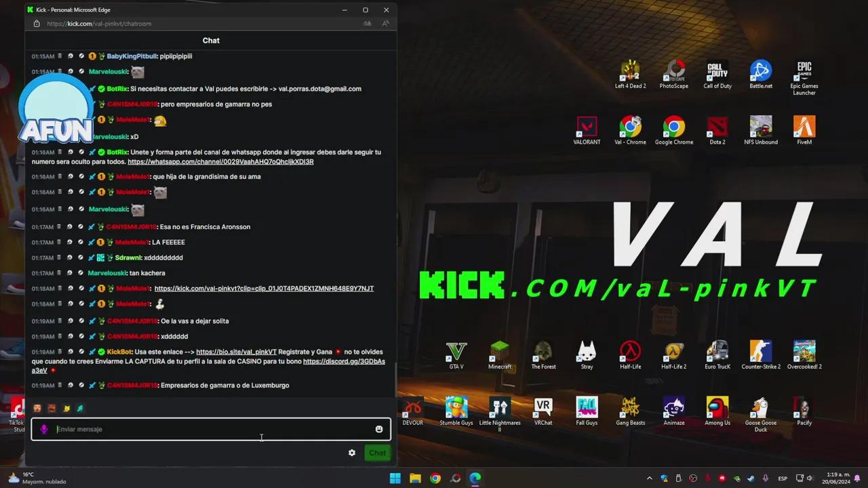Open the emoji picker in message box
The image size is (868, 488).
pyautogui.click(x=379, y=429)
